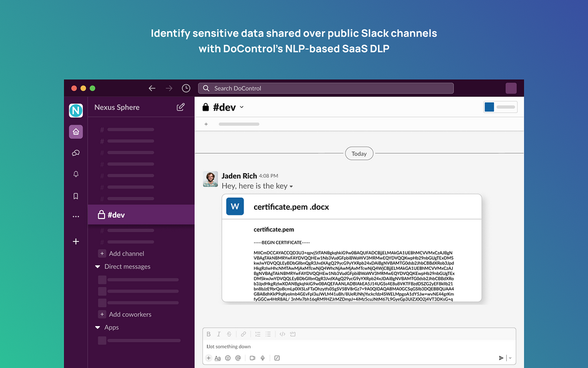Toggle inline code formatting
This screenshot has height=368, width=588.
point(282,334)
